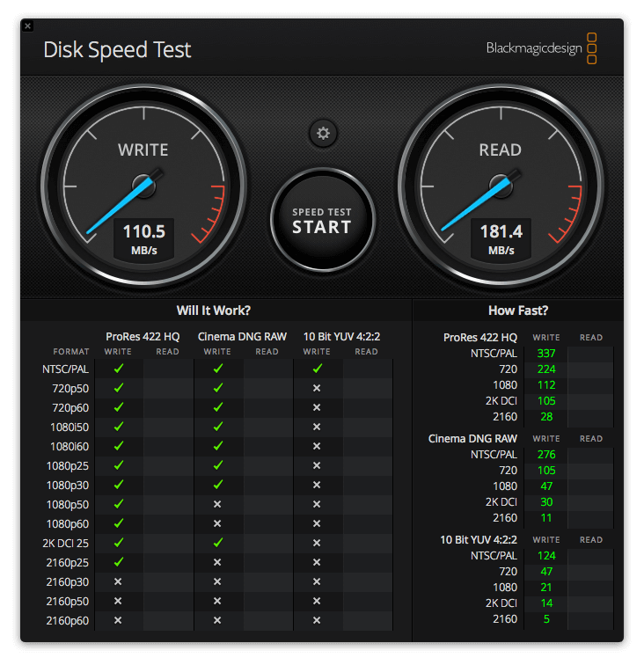
Task: Click the Blackmagicdesign logo
Action: [541, 48]
